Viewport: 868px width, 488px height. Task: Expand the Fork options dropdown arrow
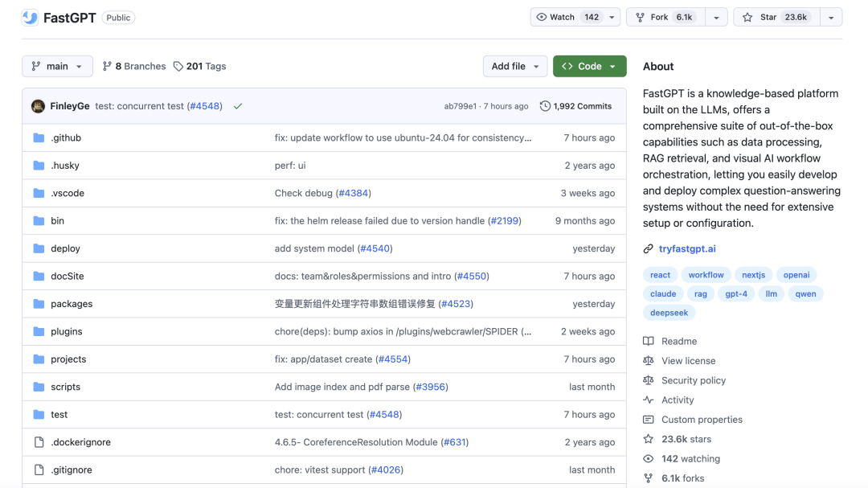pos(716,17)
